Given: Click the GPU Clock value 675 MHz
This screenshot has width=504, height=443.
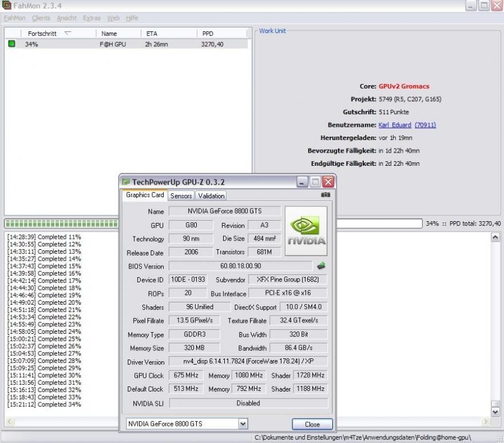Looking at the screenshot, I should (x=186, y=375).
